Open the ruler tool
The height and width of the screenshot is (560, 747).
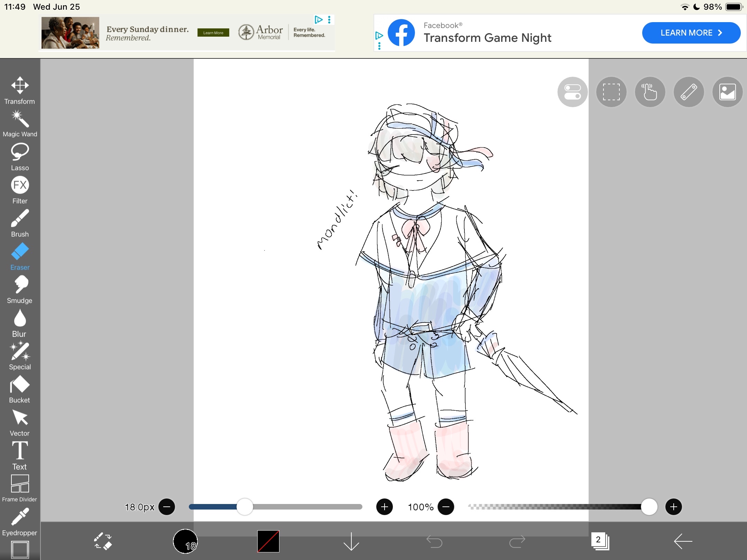(689, 92)
